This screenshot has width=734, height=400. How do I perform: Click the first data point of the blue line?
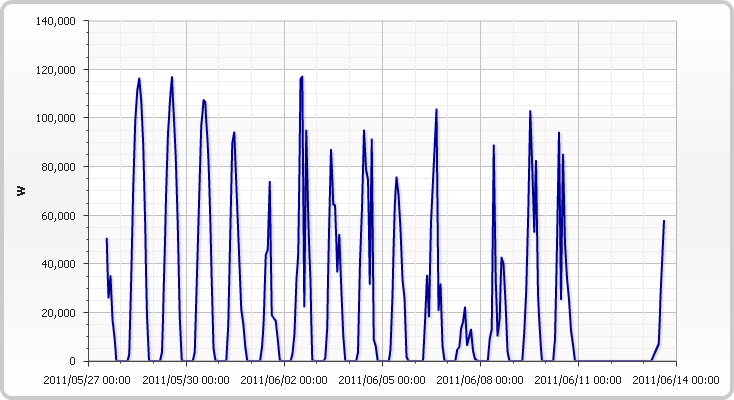(107, 239)
